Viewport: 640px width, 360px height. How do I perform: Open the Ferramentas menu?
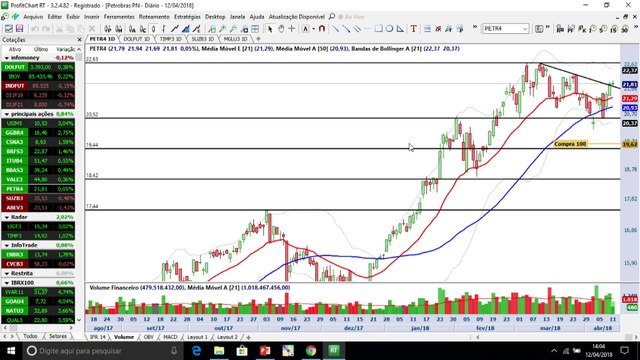point(119,17)
